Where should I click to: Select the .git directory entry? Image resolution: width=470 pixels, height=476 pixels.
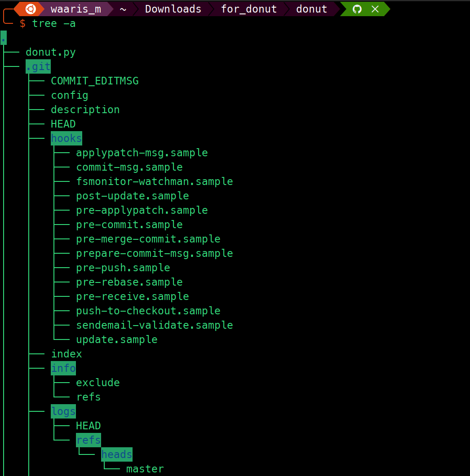[x=38, y=66]
